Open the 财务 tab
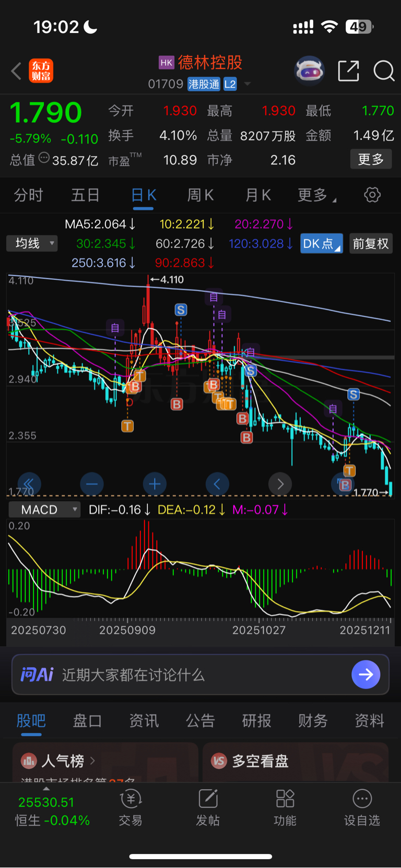This screenshot has width=401, height=868. 313,721
